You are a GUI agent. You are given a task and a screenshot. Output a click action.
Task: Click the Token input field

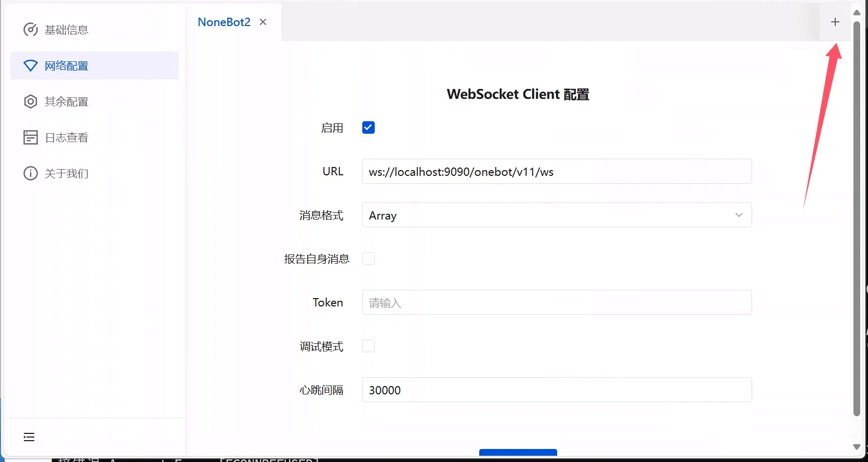(557, 302)
